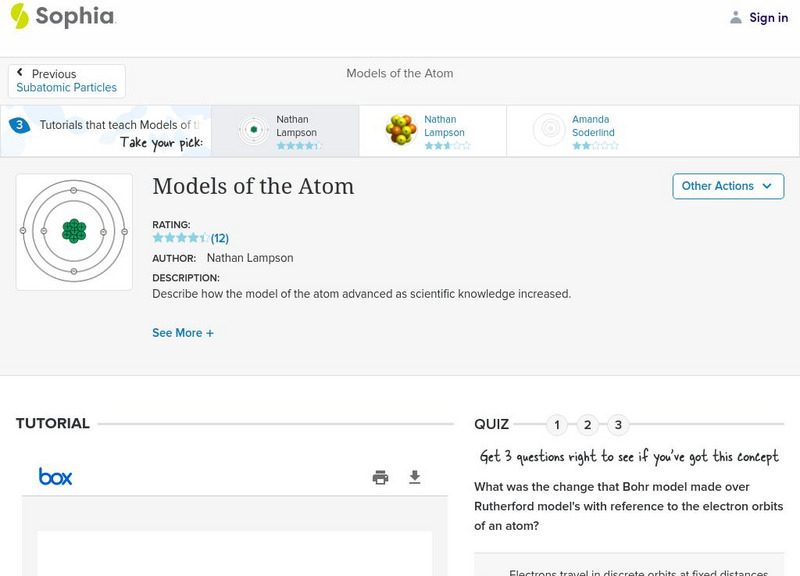Click the Sign in link
The height and width of the screenshot is (576, 800).
(768, 17)
